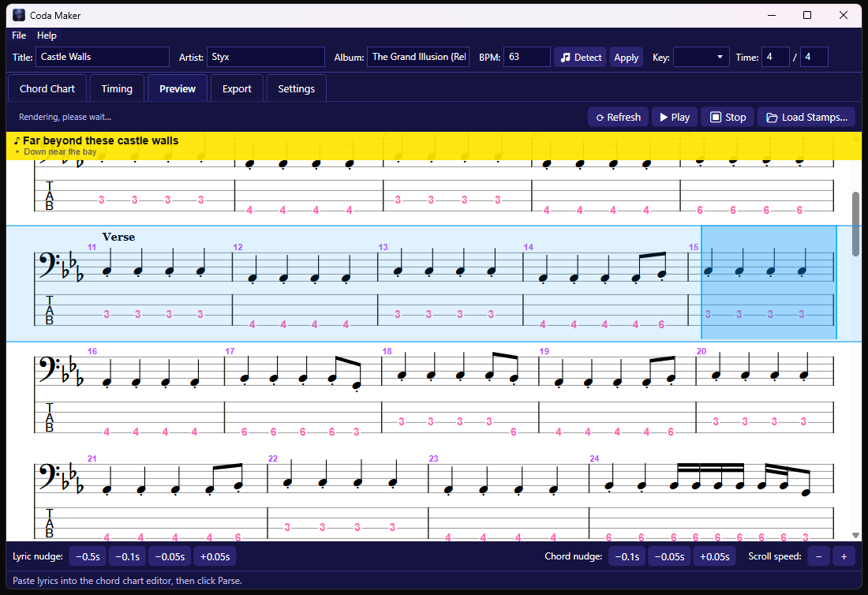Click the lyric line 'Far beyond these castle walls'
Screen dimensions: 868x595
pos(100,140)
